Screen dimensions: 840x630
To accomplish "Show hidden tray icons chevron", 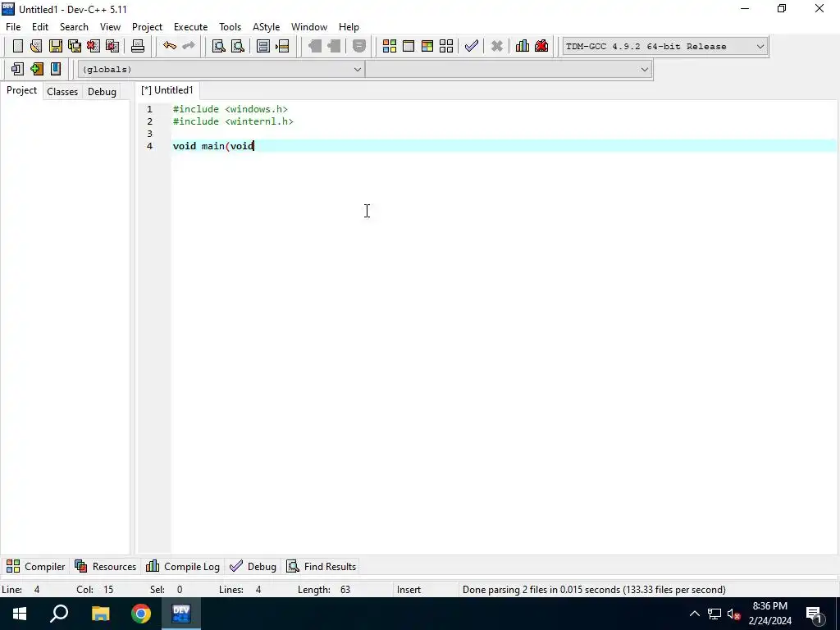I will click(x=694, y=614).
